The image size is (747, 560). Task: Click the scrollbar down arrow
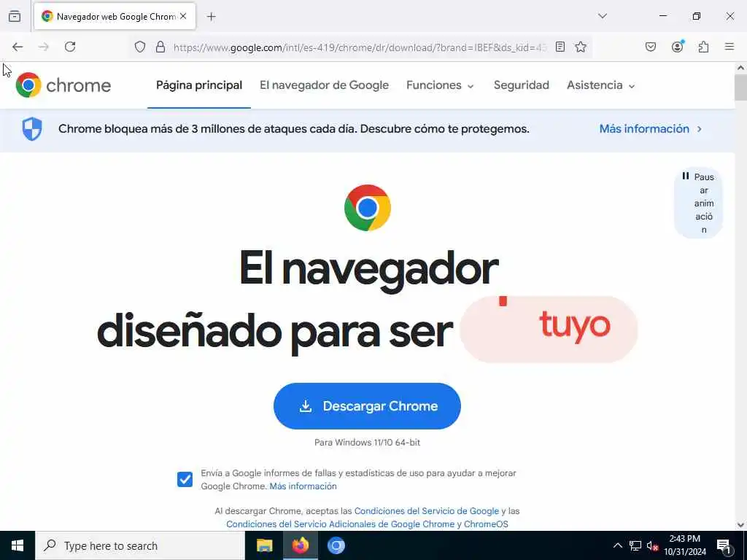(741, 525)
